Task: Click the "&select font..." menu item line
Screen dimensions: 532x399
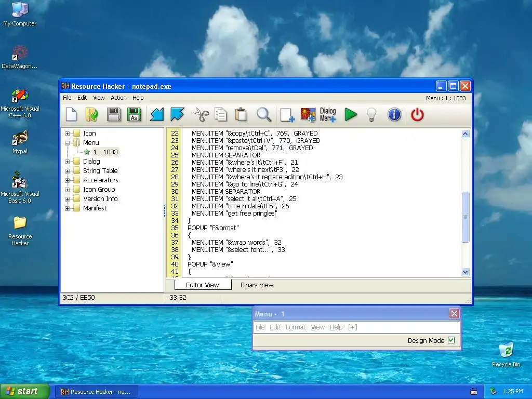Action: tap(238, 250)
